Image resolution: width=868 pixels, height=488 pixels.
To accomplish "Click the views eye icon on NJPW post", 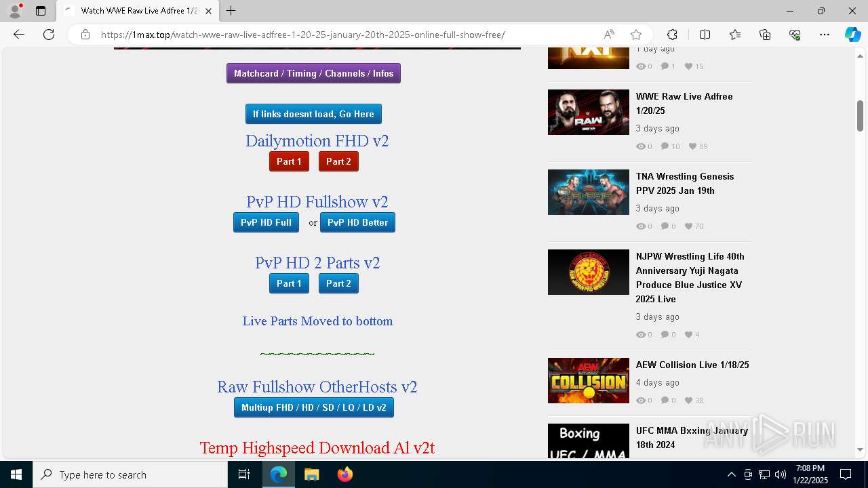I will (x=641, y=335).
